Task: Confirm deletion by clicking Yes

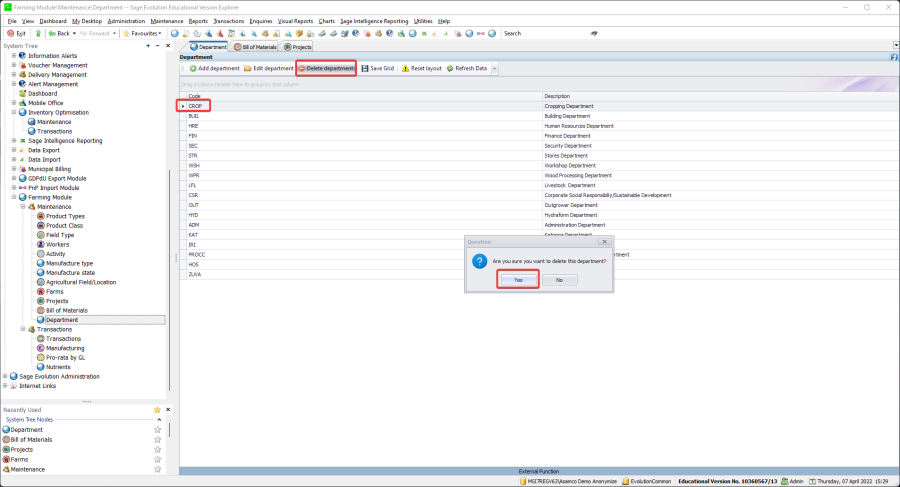Action: click(518, 280)
